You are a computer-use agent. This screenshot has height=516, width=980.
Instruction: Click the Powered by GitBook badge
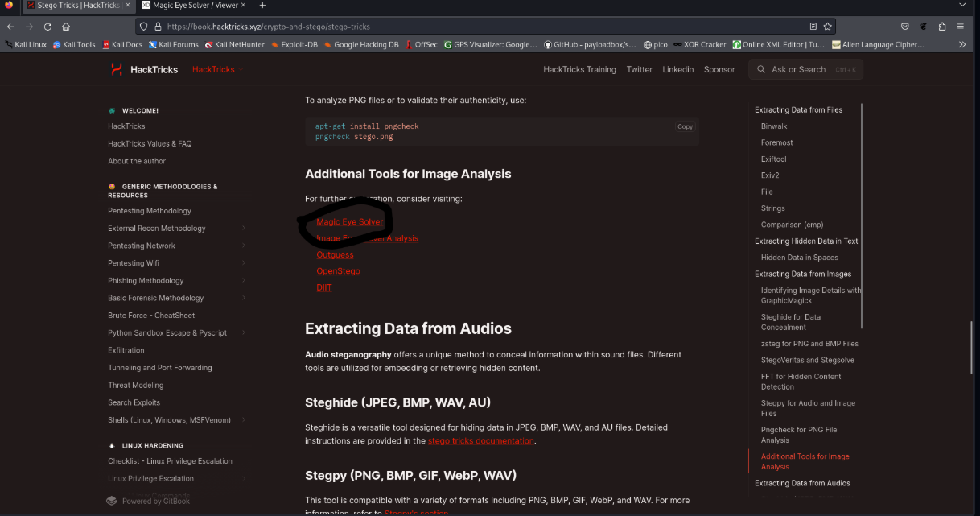point(149,501)
